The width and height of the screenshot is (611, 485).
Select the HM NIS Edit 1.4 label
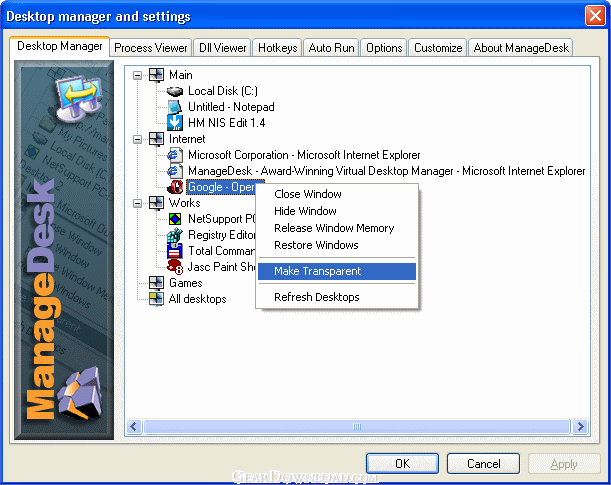226,123
